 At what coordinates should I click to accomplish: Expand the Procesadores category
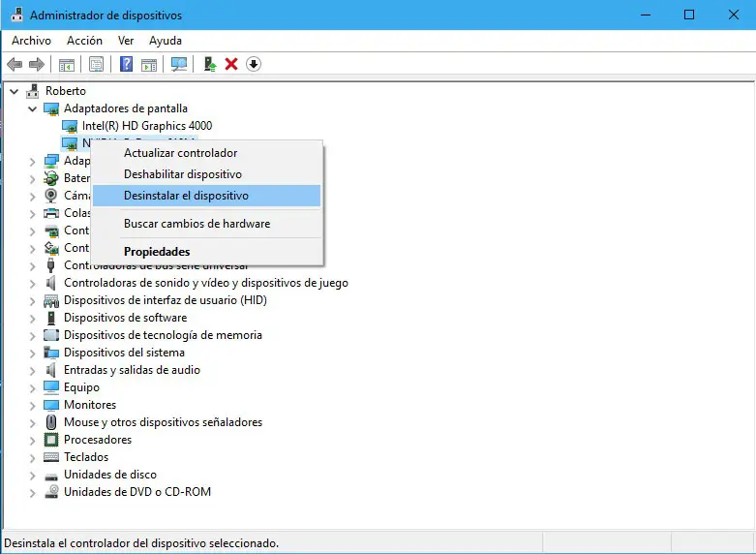pyautogui.click(x=32, y=441)
